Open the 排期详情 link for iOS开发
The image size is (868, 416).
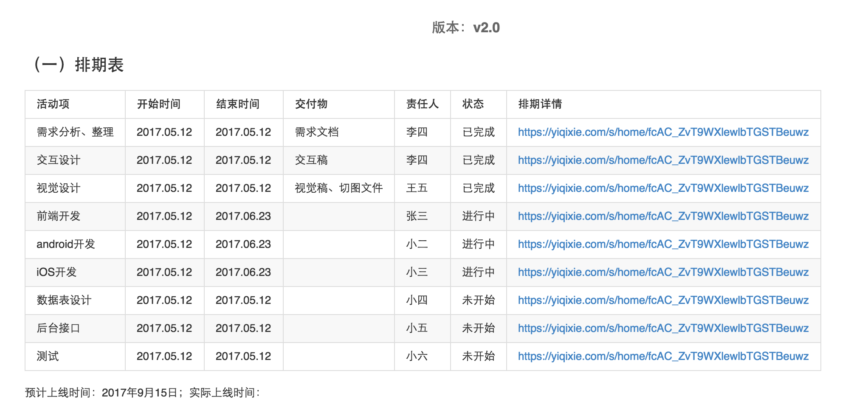(662, 272)
